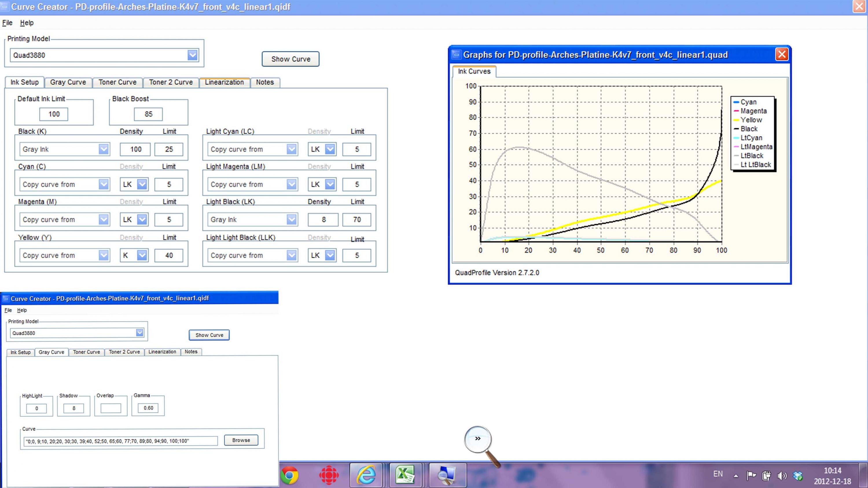Image resolution: width=868 pixels, height=488 pixels.
Task: Open Internet Explorer from the taskbar
Action: click(366, 475)
